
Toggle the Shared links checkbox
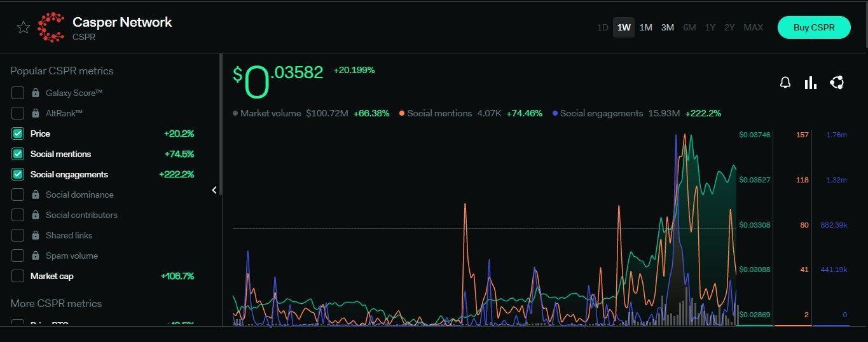tap(18, 235)
